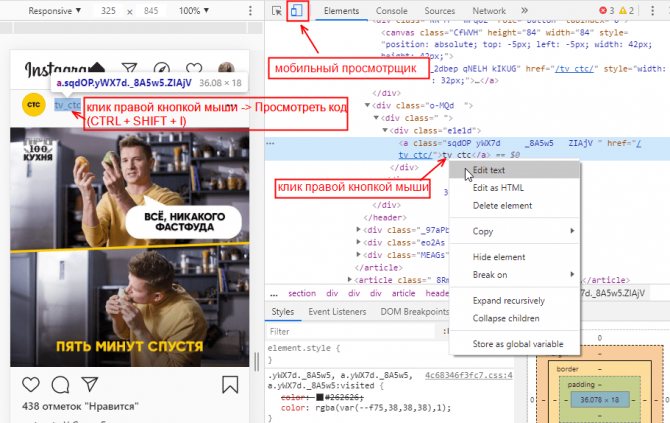The width and height of the screenshot is (670, 423).
Task: Like the post with the heart icon
Action: (x=31, y=384)
